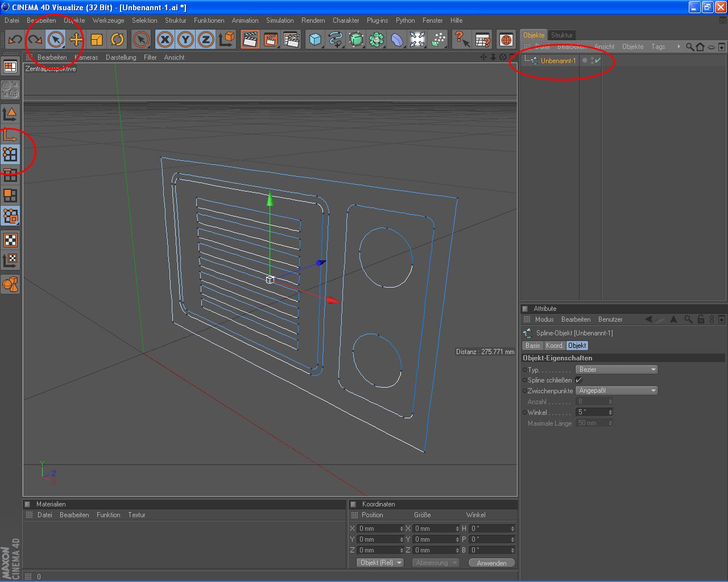Expand the Zwischenpunkte Angepaßt dropdown

[617, 390]
